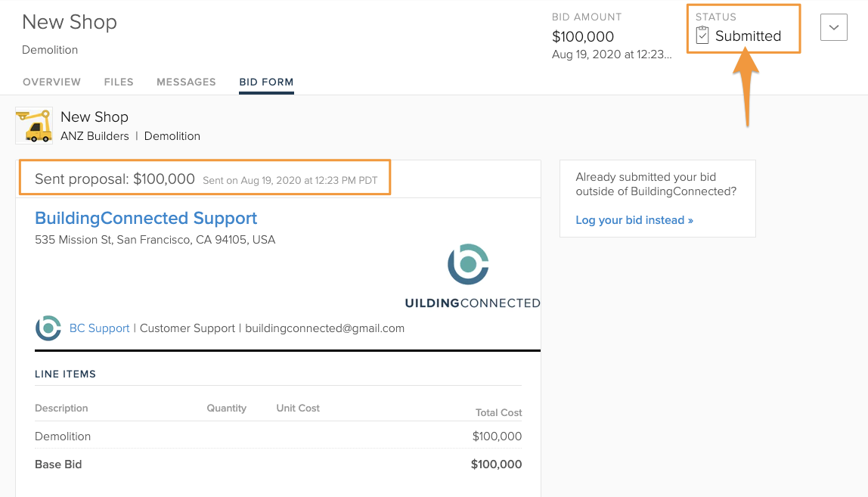Open the Files tab
The image size is (868, 497).
119,82
